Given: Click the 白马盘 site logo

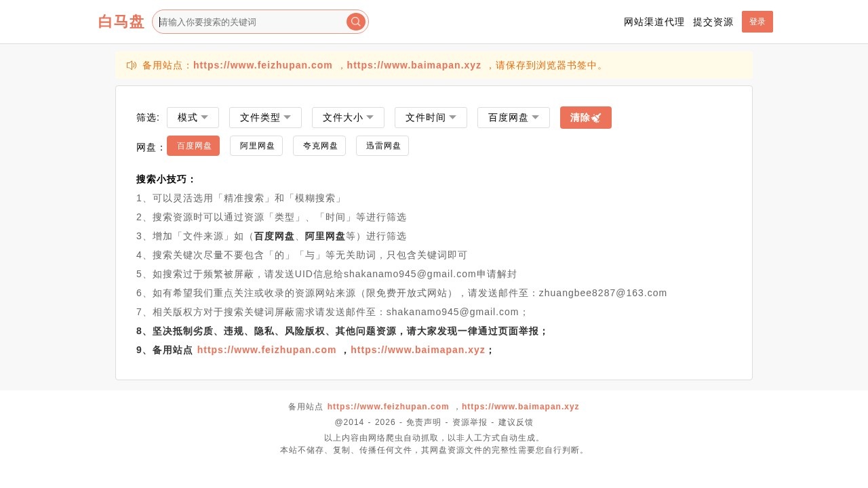Looking at the screenshot, I should (121, 21).
